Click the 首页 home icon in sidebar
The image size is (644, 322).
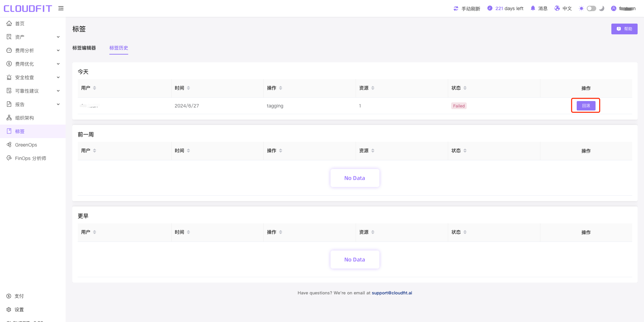(x=9, y=23)
